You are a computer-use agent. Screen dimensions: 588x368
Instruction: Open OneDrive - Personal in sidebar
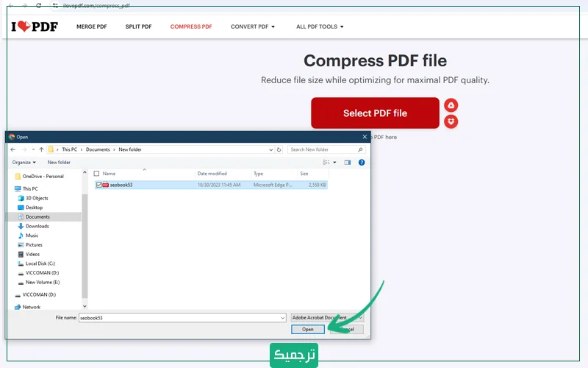point(40,176)
